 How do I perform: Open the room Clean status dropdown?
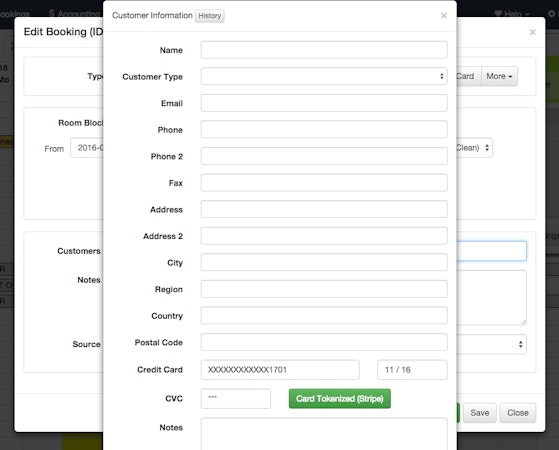pyautogui.click(x=475, y=148)
